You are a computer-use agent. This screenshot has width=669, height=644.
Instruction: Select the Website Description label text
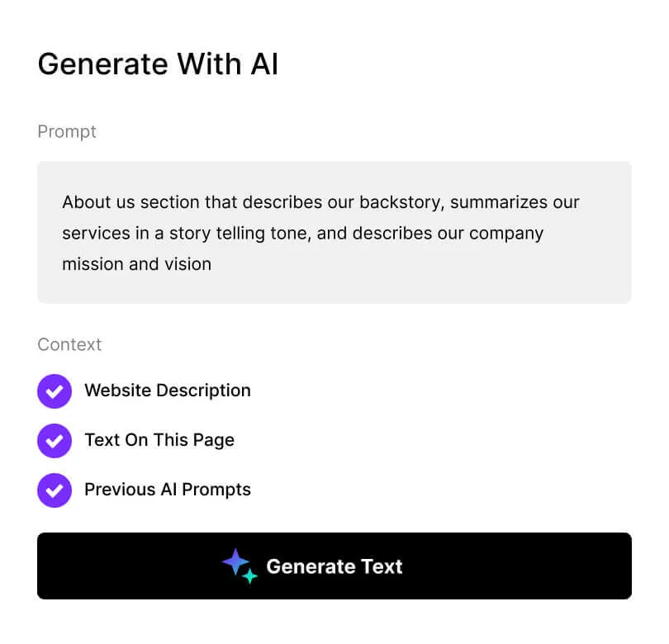(167, 391)
